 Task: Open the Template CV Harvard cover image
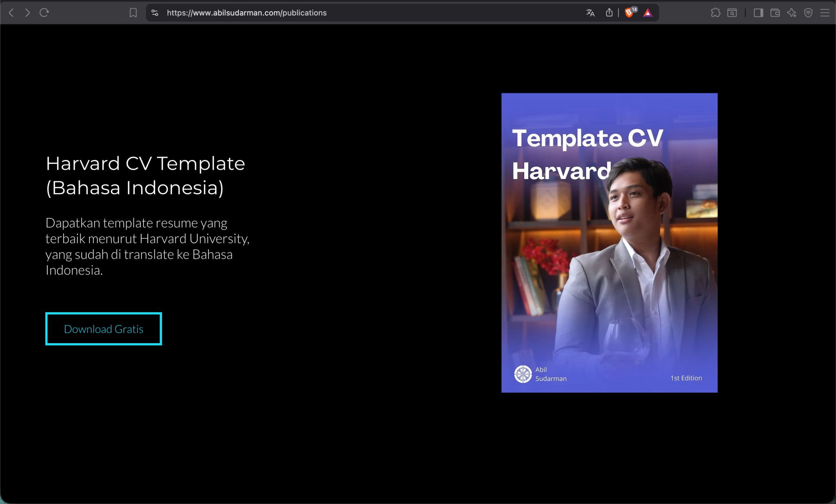(x=609, y=243)
